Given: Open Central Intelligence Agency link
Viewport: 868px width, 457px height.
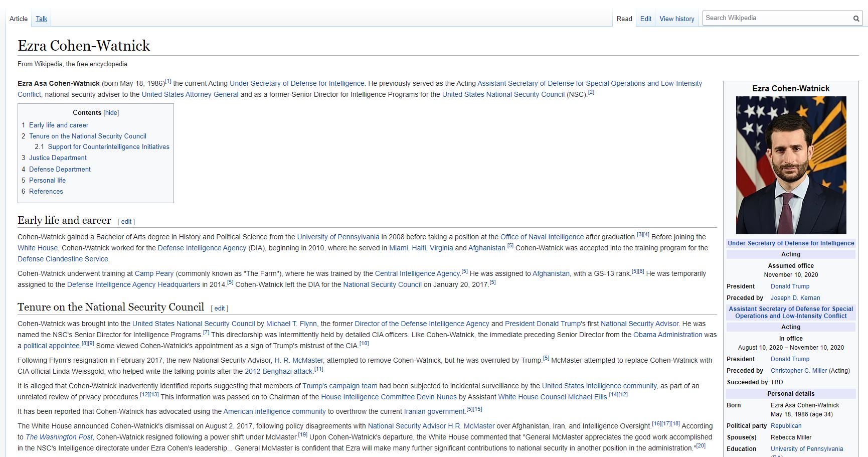Looking at the screenshot, I should pyautogui.click(x=417, y=273).
